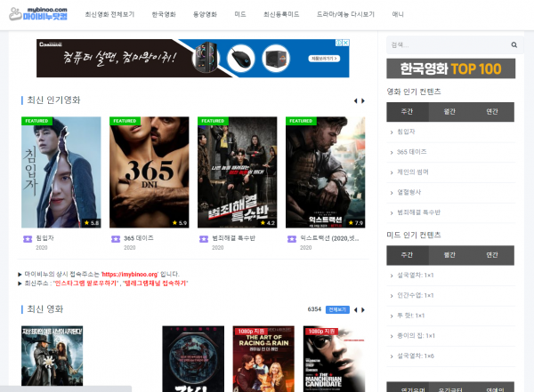The height and width of the screenshot is (392, 534).
Task: Open the 한국영화 TOP 100 banner
Action: coord(450,68)
